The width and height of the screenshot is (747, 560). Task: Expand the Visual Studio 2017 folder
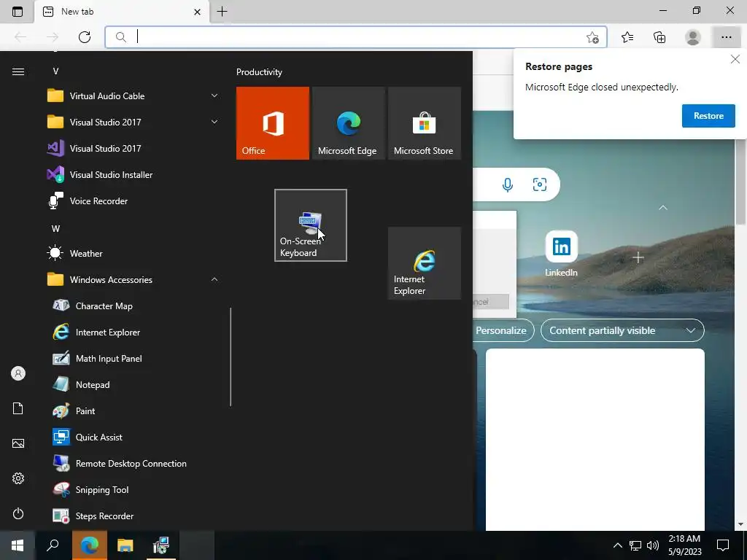133,122
